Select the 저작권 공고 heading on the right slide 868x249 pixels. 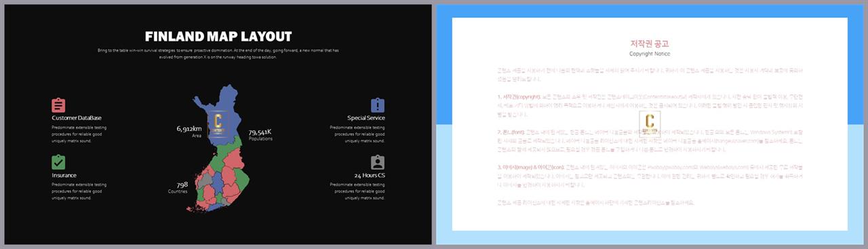[x=650, y=43]
